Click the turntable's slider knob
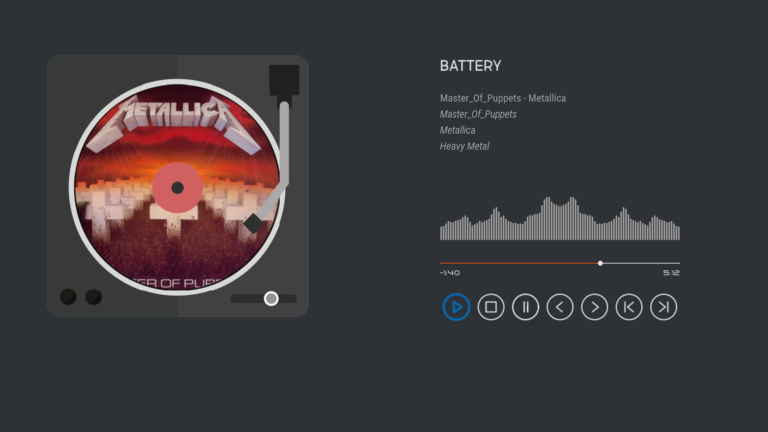The width and height of the screenshot is (768, 432). coord(271,299)
